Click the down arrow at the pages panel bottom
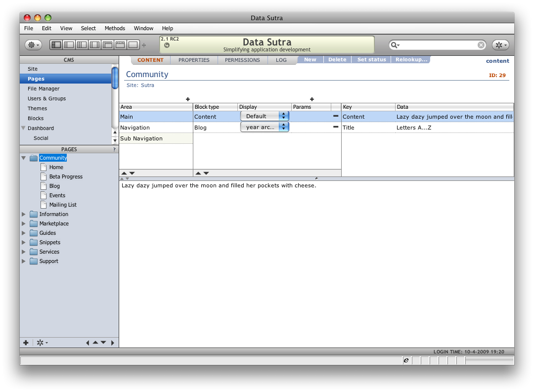 [x=103, y=343]
